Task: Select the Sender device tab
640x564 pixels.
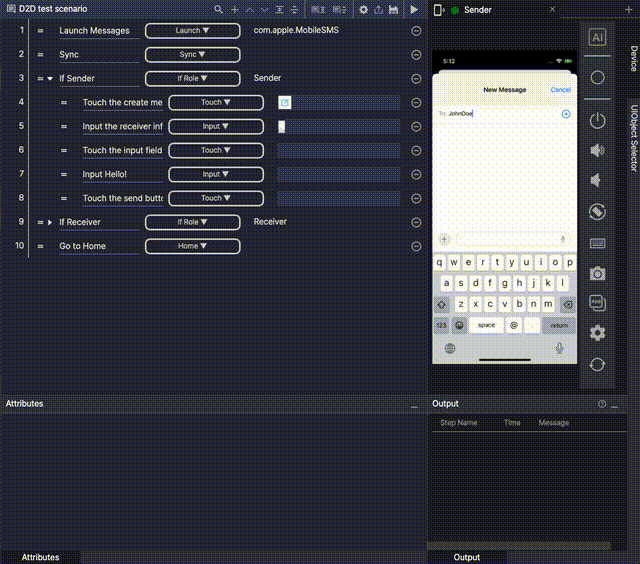Action: [478, 10]
